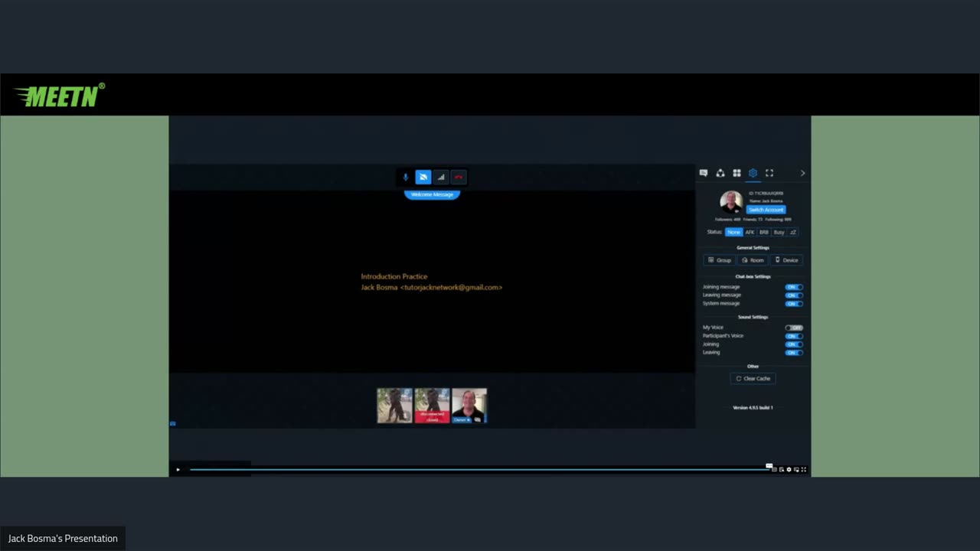Collapse the side panel with right chevron
Image resolution: width=980 pixels, height=551 pixels.
802,173
